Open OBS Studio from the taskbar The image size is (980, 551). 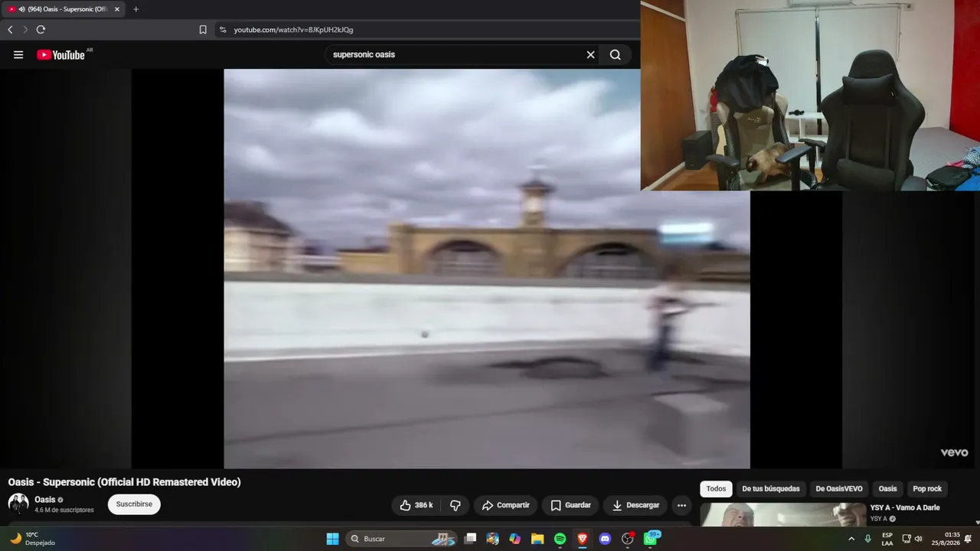click(628, 539)
